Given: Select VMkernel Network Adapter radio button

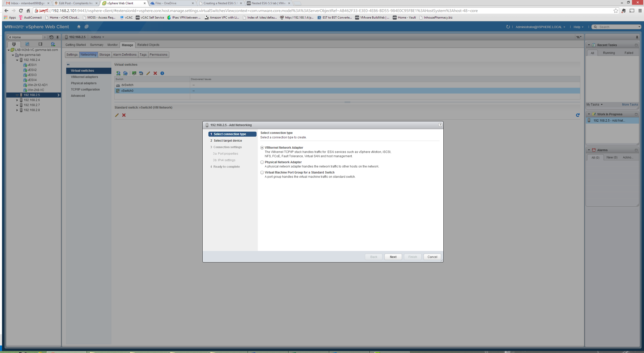Looking at the screenshot, I should (x=262, y=148).
